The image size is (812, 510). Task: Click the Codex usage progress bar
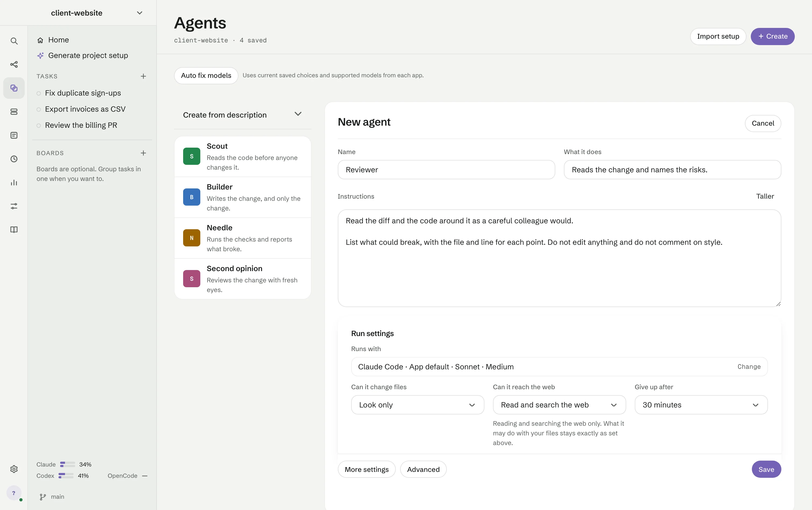coord(66,476)
